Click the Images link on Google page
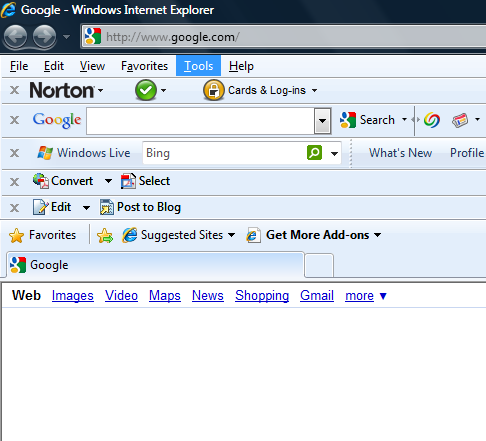Viewport: 486px width, 441px height. pyautogui.click(x=73, y=295)
